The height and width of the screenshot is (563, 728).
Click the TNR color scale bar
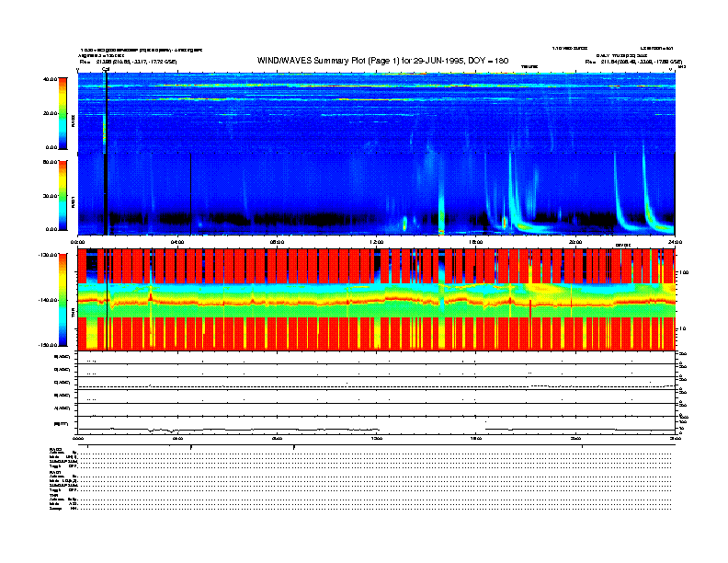pos(63,300)
